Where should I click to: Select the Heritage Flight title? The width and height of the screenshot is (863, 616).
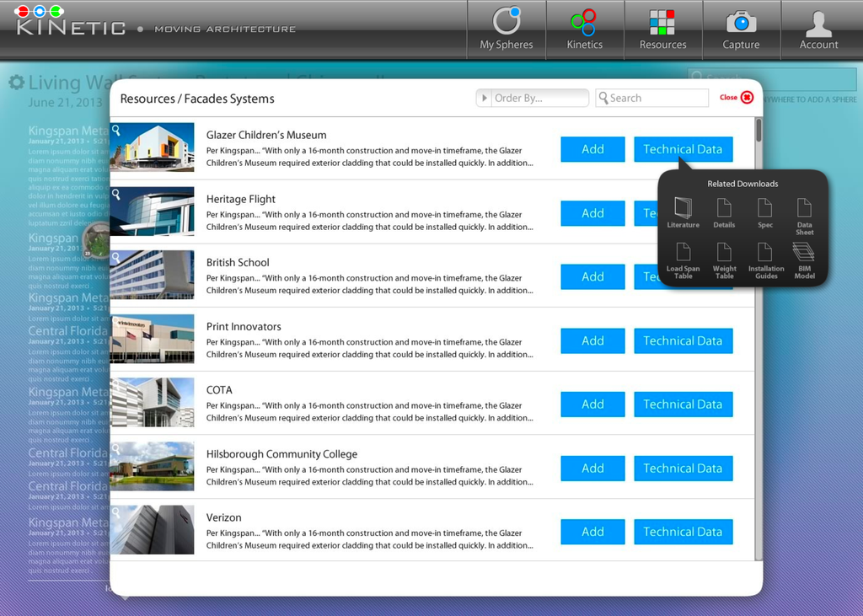tap(240, 199)
